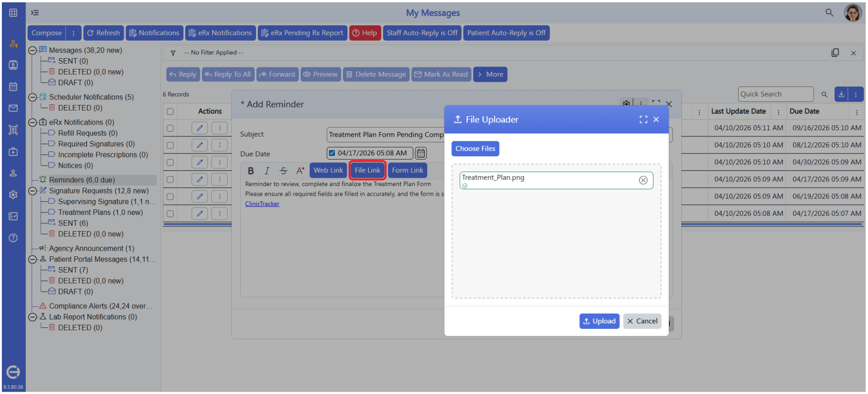
Task: Apply strikethrough formatting in the editor
Action: [283, 171]
